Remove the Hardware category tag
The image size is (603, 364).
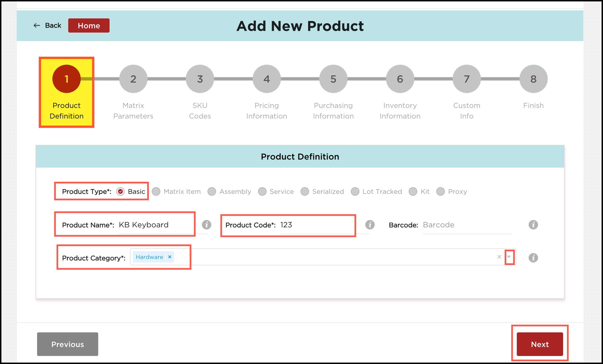[x=170, y=257]
